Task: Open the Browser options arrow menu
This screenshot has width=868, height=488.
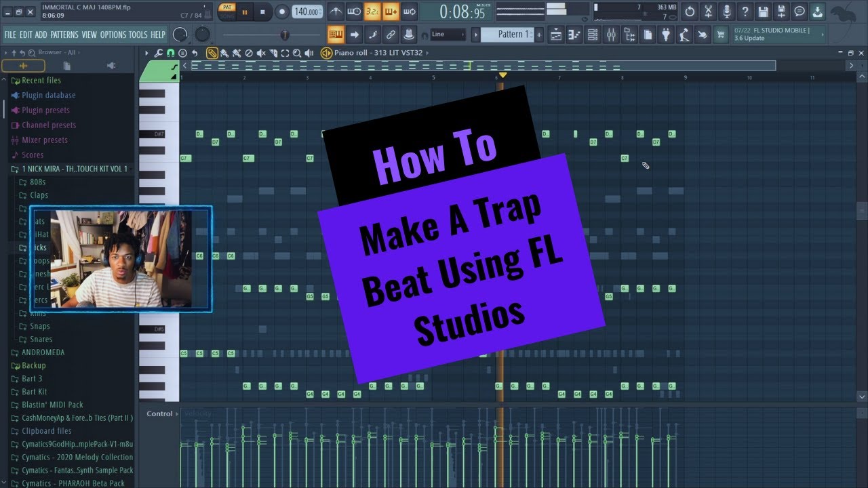Action: pyautogui.click(x=6, y=52)
